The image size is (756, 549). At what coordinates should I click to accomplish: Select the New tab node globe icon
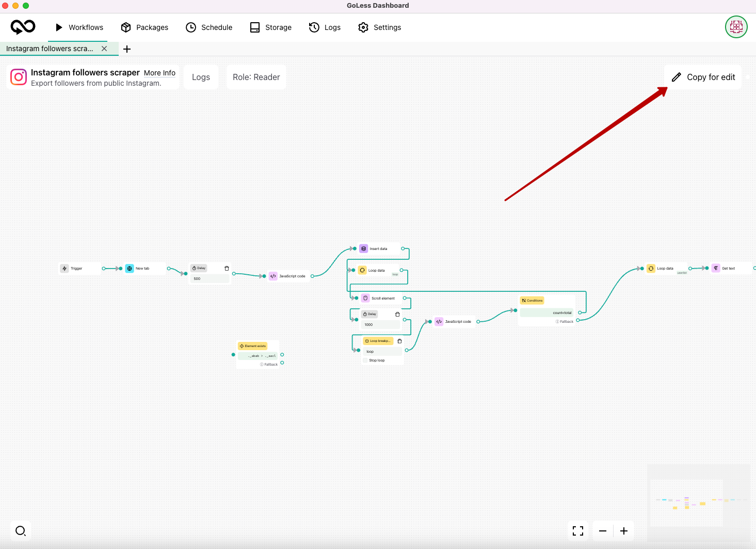pos(130,269)
